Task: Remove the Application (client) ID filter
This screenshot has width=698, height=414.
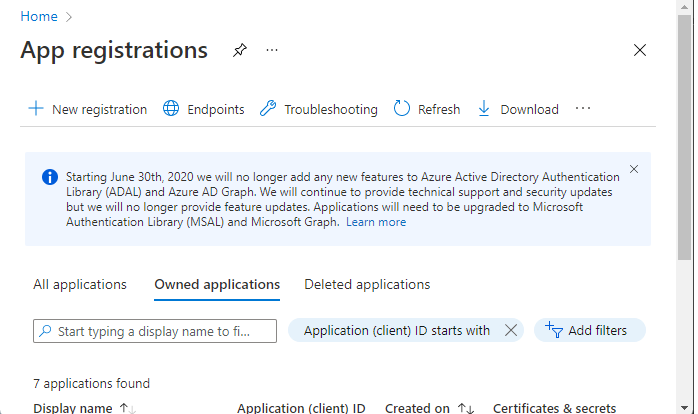Action: pyautogui.click(x=511, y=330)
